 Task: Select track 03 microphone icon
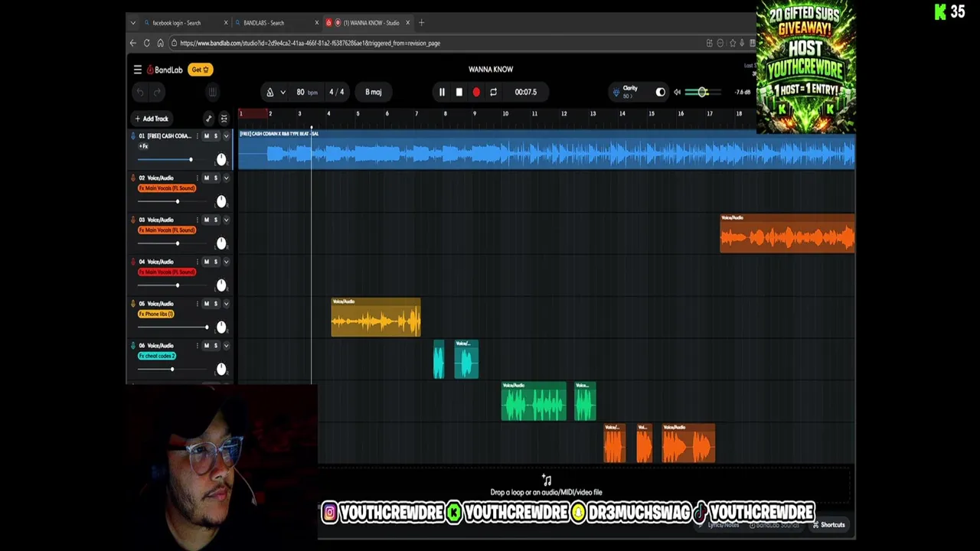point(133,220)
